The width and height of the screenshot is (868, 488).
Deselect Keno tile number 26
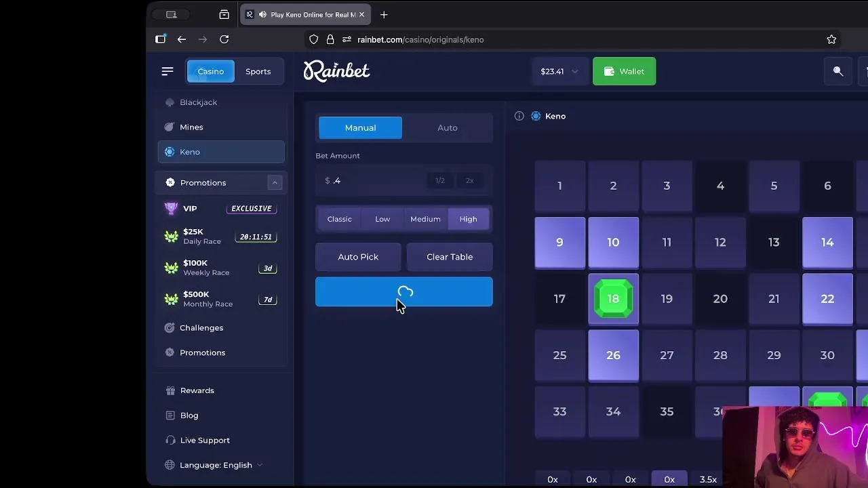click(613, 355)
